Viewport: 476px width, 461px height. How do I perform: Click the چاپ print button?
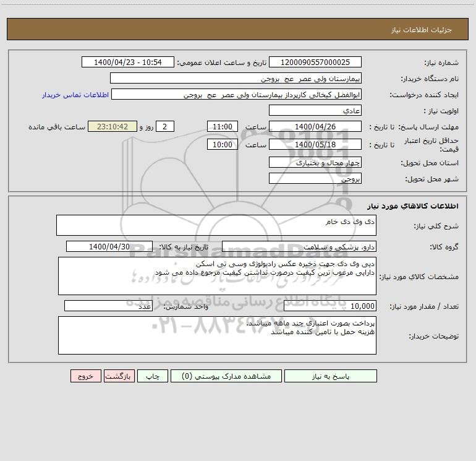click(153, 376)
